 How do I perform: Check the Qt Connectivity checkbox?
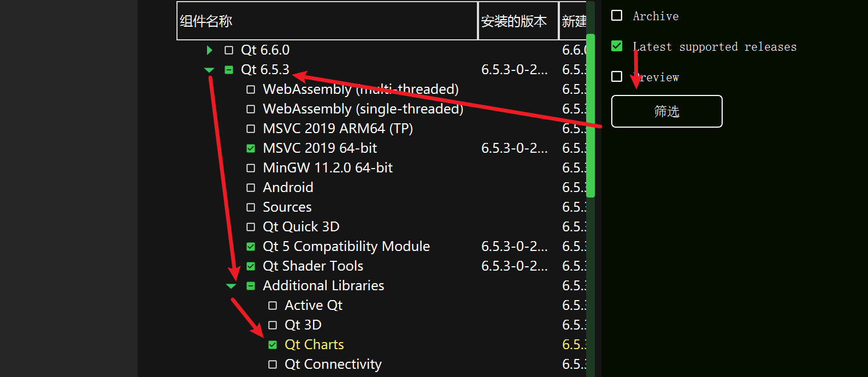(273, 364)
